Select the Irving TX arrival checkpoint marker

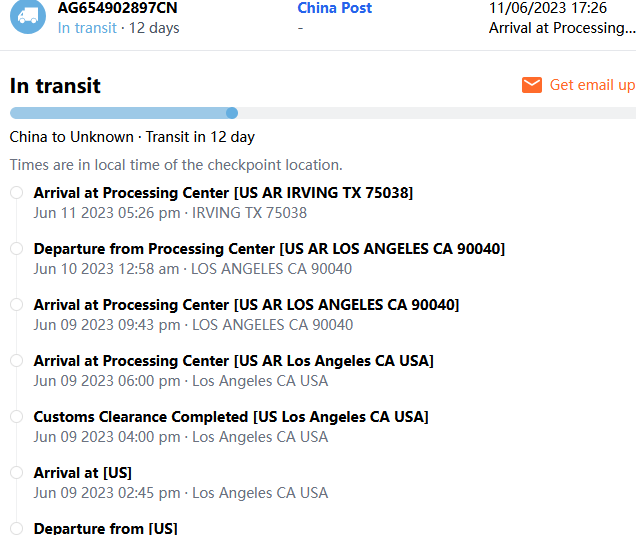pos(16,193)
